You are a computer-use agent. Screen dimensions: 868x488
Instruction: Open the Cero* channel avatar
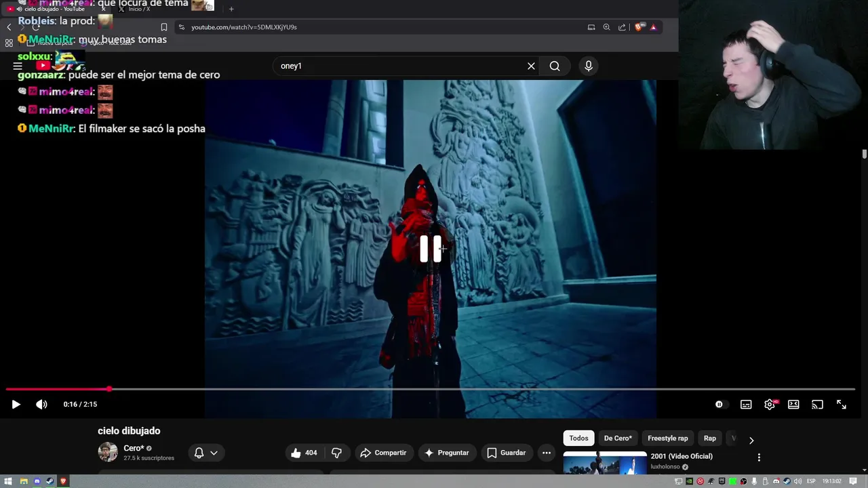108,452
